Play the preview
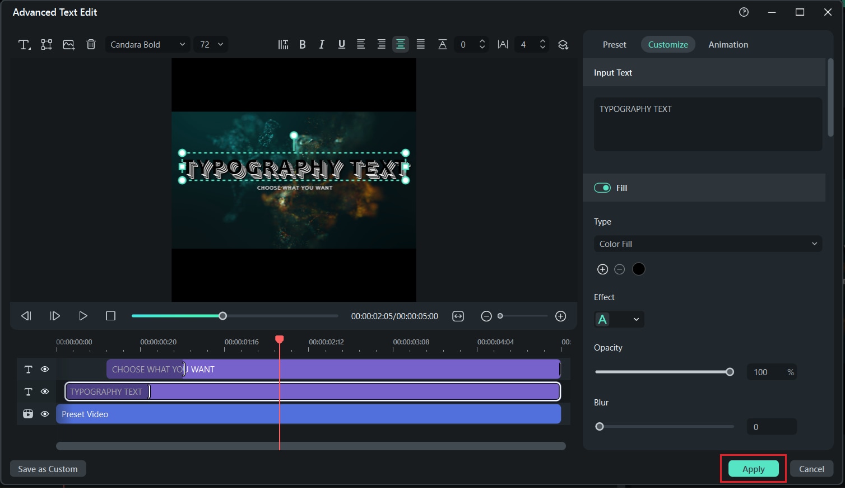This screenshot has height=504, width=845. pyautogui.click(x=83, y=316)
